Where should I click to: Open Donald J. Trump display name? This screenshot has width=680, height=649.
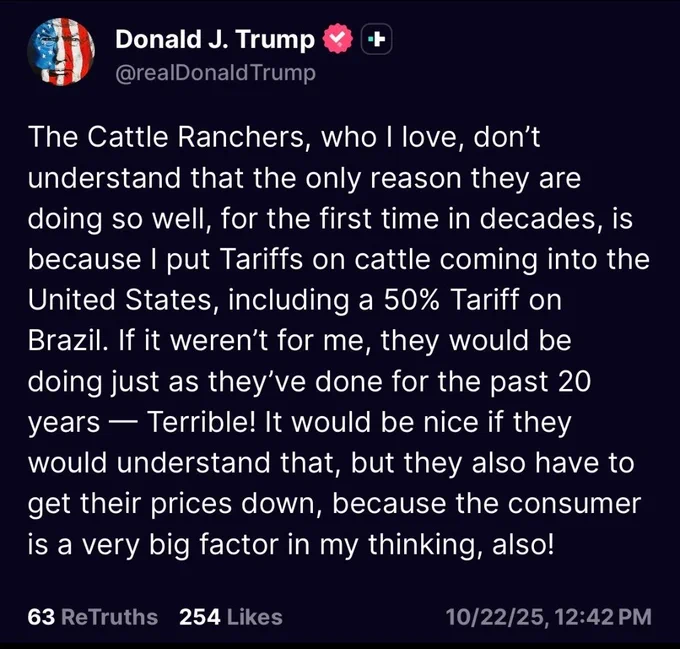pyautogui.click(x=215, y=39)
